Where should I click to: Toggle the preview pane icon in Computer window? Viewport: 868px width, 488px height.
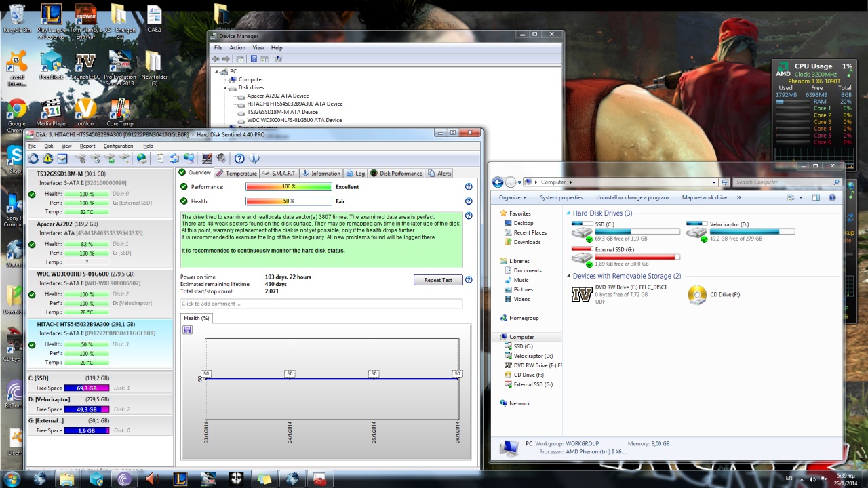coord(816,197)
